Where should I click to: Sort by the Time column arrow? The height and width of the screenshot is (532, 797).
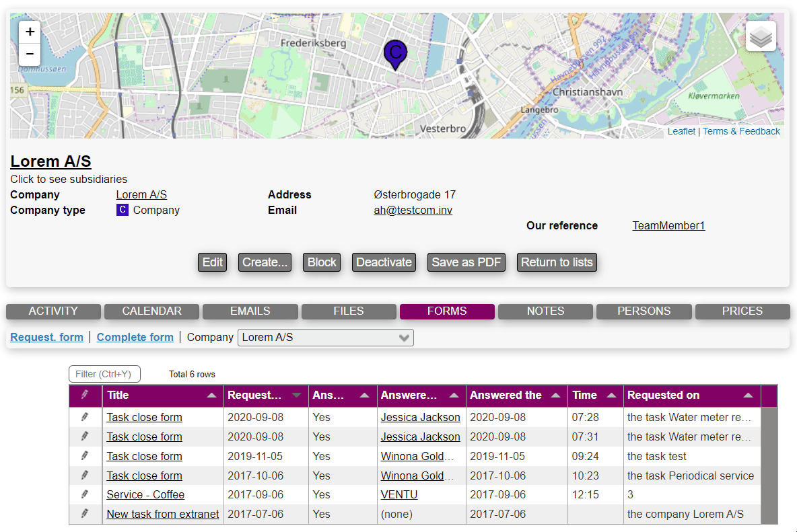coord(611,395)
